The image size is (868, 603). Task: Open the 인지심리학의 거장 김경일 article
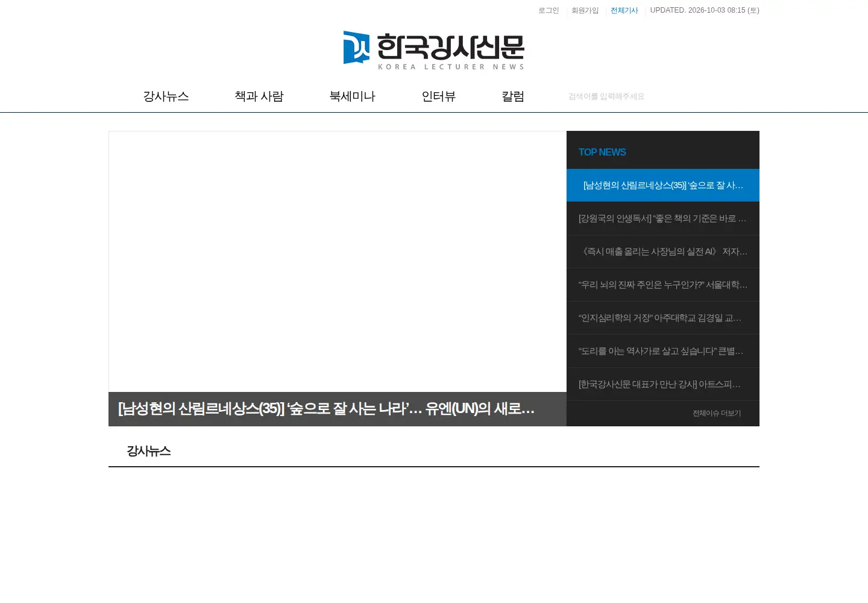click(663, 318)
